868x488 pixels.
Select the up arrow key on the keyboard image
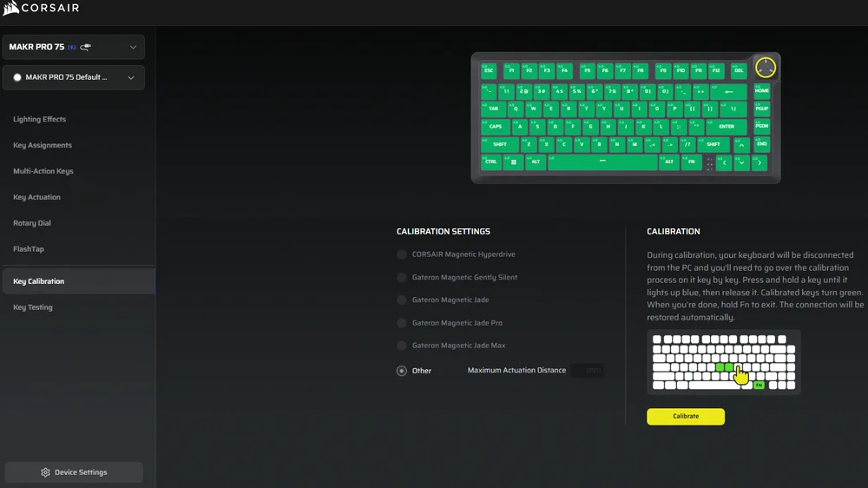[x=741, y=145]
